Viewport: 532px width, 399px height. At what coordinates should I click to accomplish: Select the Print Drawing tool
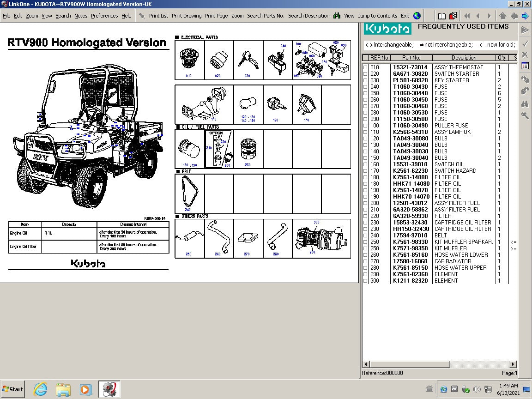187,15
